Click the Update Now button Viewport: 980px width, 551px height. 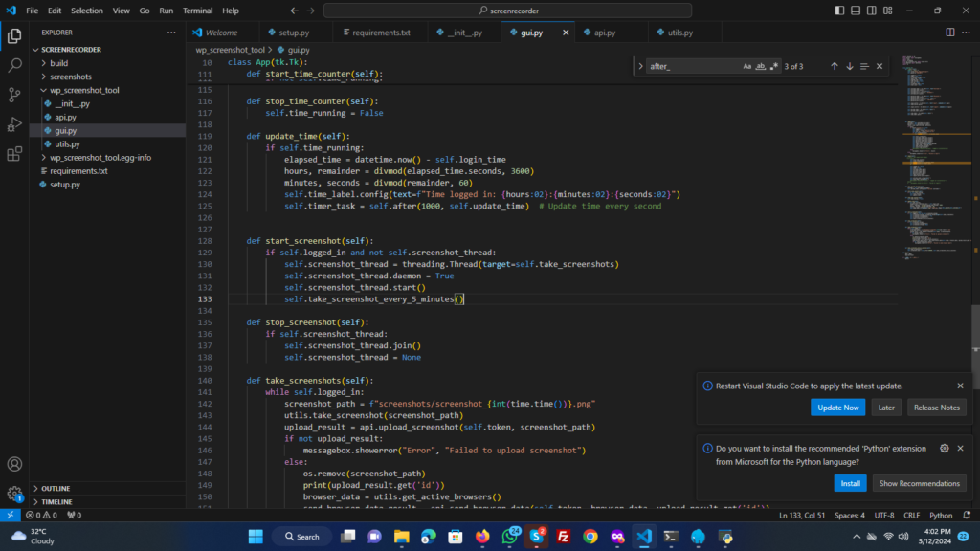pos(837,408)
